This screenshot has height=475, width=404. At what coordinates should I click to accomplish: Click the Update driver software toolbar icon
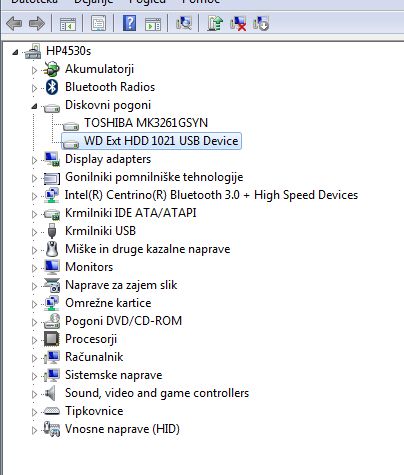pos(215,23)
